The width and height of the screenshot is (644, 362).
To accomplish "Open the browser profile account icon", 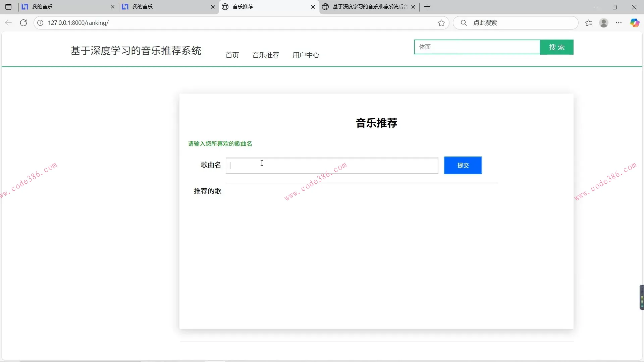I will tap(604, 23).
